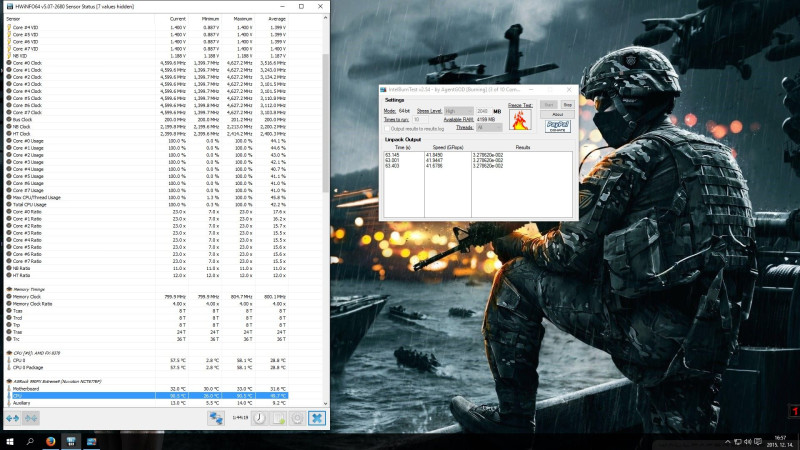Open the Stress Level dropdown
The image size is (800, 450).
pos(459,111)
